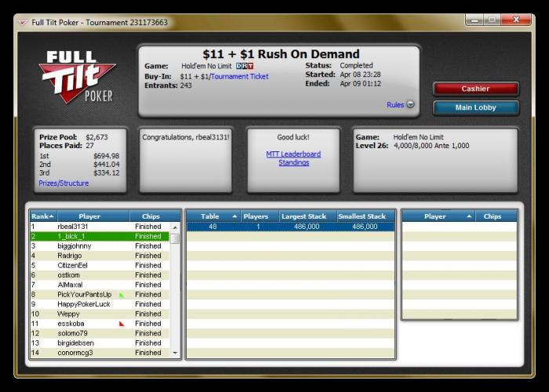Select player PickYourPantsUp row
The width and height of the screenshot is (549, 392).
pyautogui.click(x=100, y=294)
